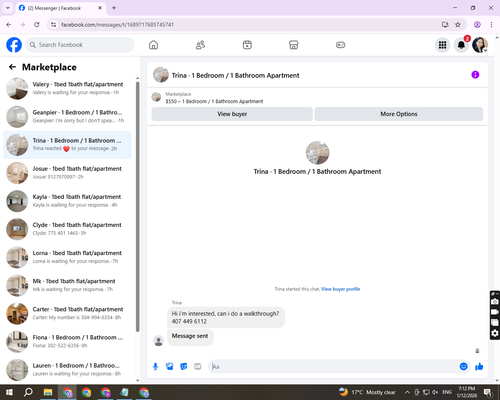Open the Windows Start menu
This screenshot has width=500, height=400.
pyautogui.click(x=9, y=392)
